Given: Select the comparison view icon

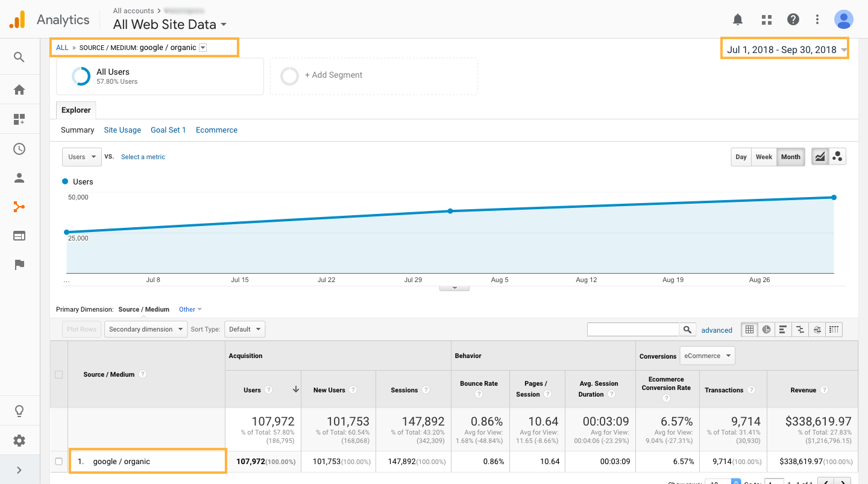Looking at the screenshot, I should coord(800,330).
